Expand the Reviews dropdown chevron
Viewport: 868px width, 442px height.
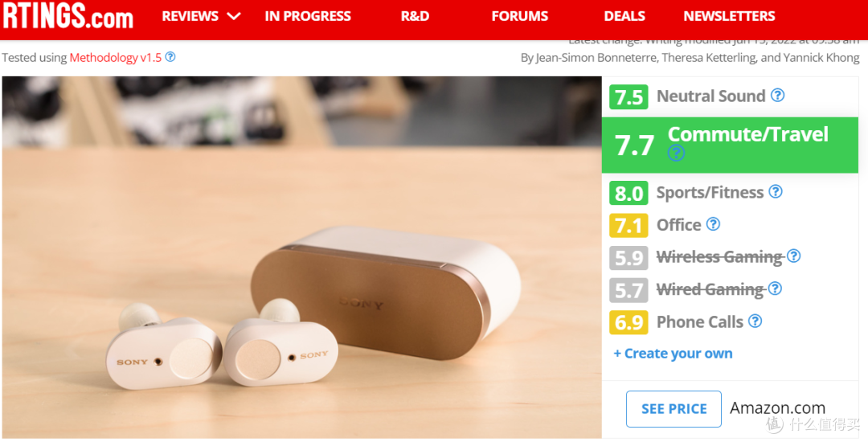point(234,16)
